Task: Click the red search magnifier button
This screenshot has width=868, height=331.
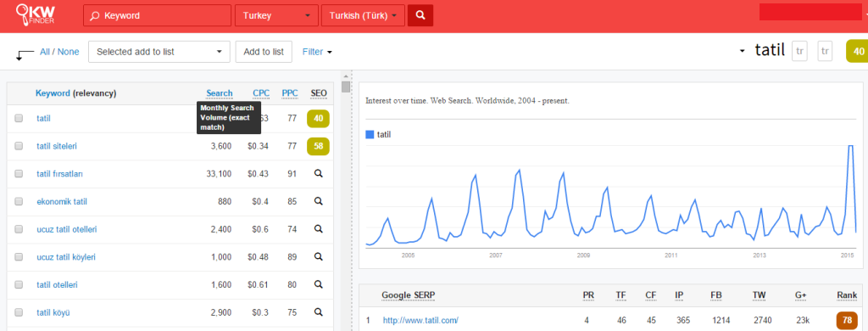Action: [420, 15]
